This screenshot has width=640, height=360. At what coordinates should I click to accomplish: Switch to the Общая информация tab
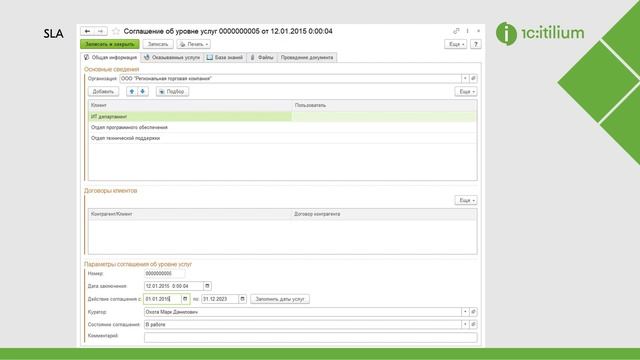tap(111, 58)
